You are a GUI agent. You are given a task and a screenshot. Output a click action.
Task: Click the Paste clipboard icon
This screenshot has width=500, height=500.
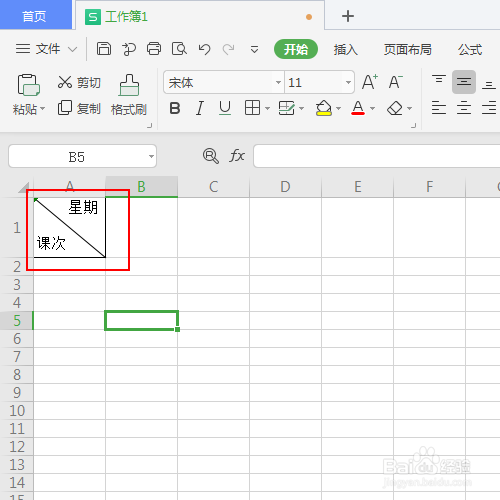point(29,85)
